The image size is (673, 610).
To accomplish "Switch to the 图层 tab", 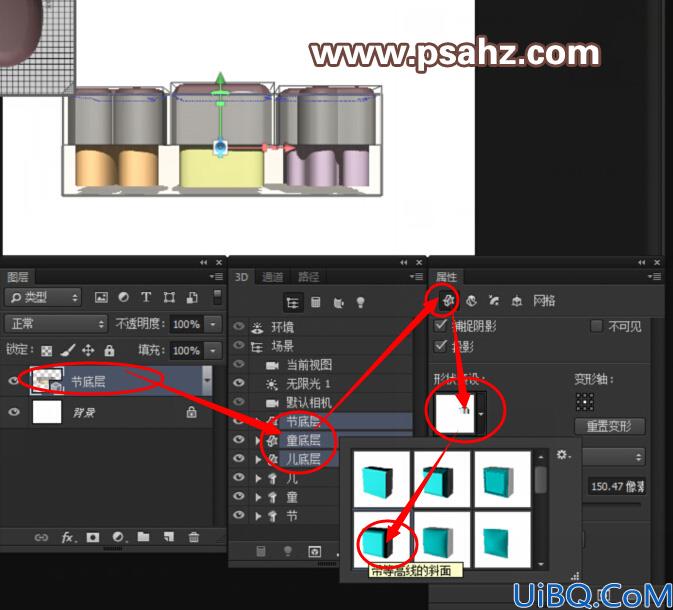I will (x=18, y=277).
